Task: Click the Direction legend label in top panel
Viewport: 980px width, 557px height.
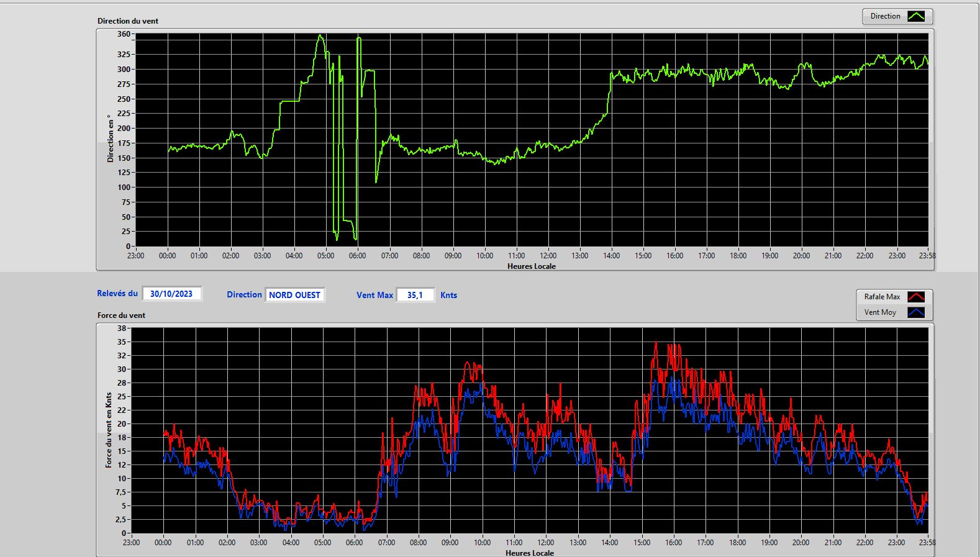Action: click(885, 16)
